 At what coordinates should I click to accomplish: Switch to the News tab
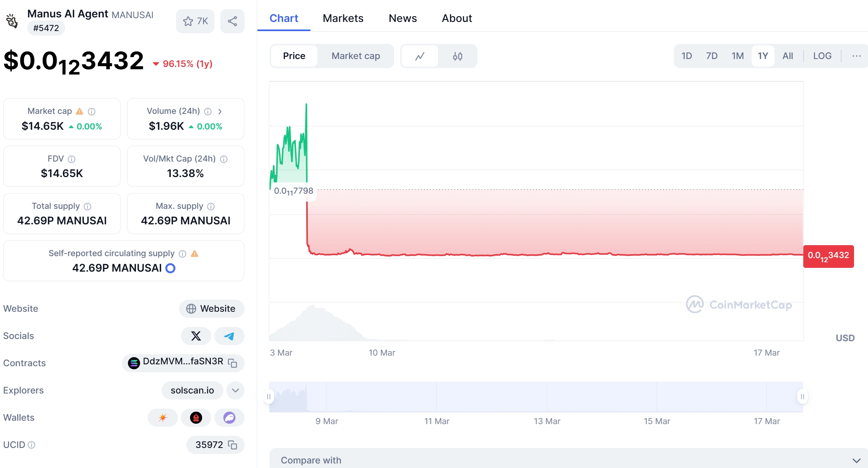click(x=402, y=18)
